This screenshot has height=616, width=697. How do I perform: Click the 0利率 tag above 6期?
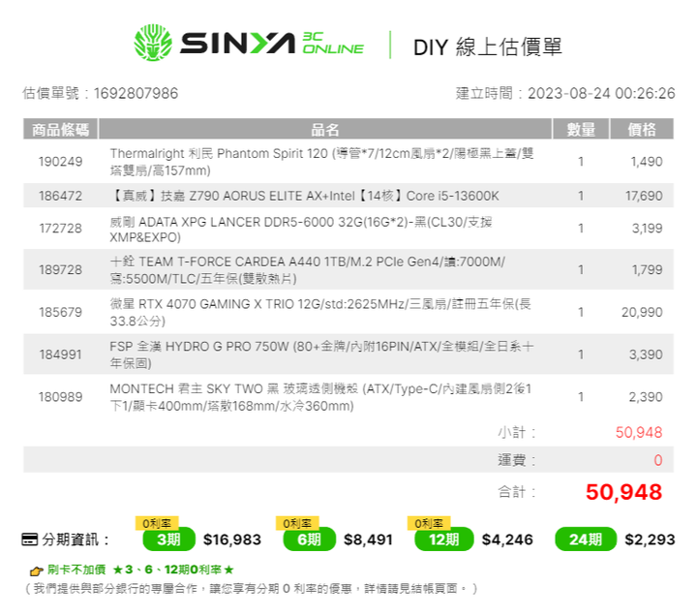coord(297,523)
